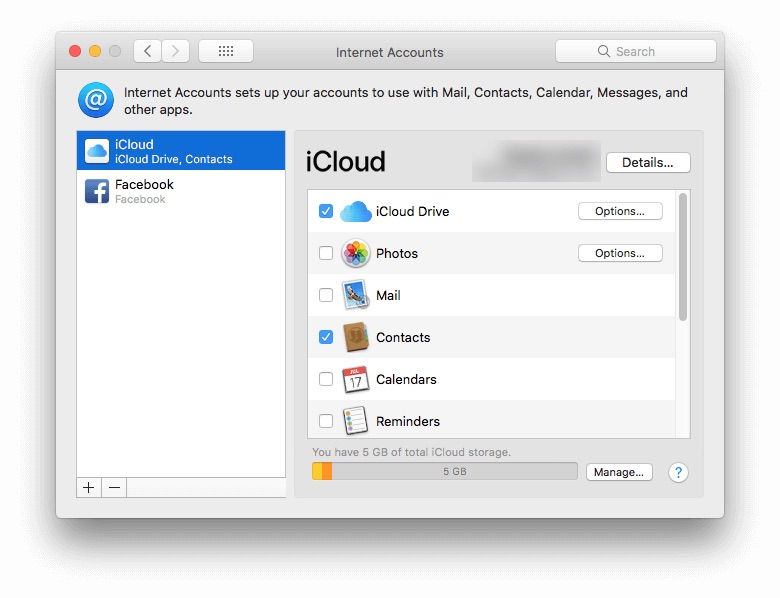The width and height of the screenshot is (780, 598).
Task: Click the Calendars icon showing 17
Action: tap(356, 379)
